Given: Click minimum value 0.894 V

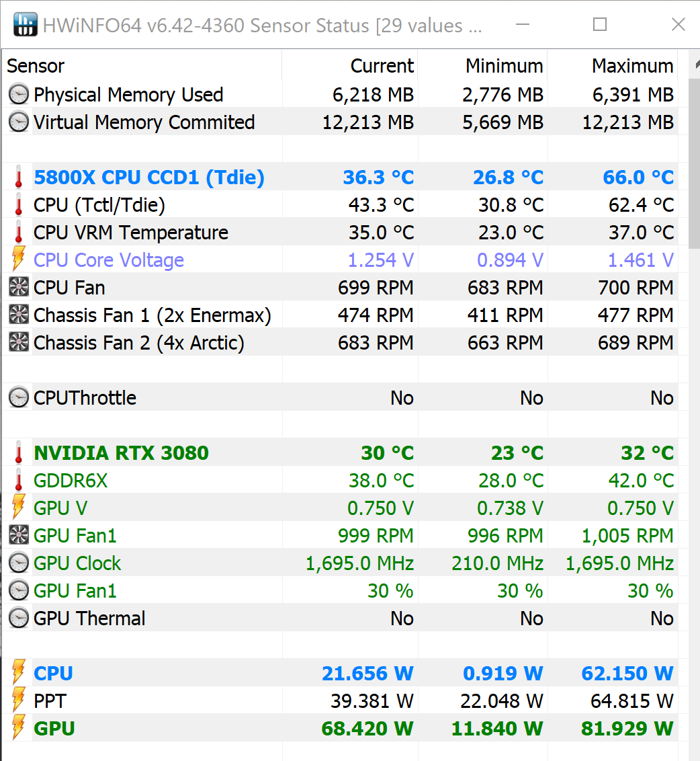Looking at the screenshot, I should click(x=511, y=261).
